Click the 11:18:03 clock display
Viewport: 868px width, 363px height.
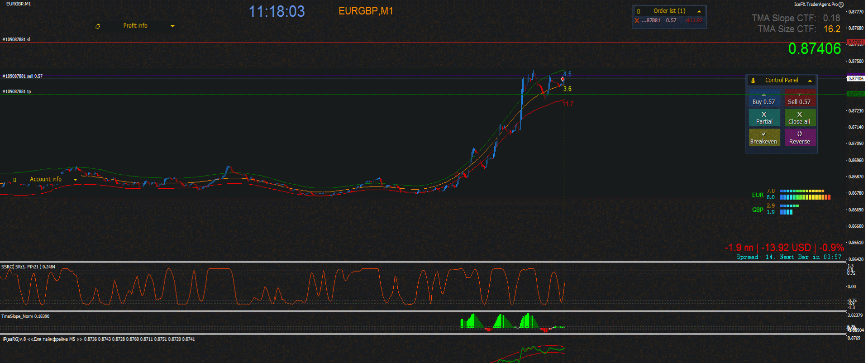pos(277,12)
